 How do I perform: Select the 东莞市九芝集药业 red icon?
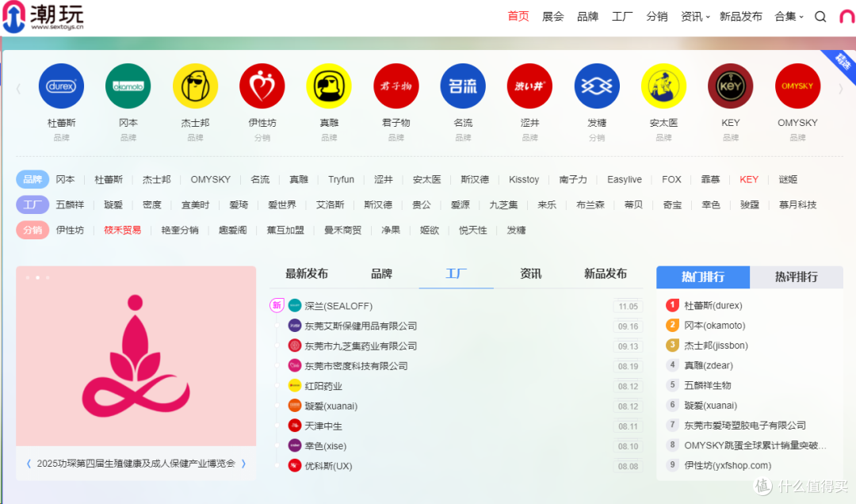coord(295,346)
